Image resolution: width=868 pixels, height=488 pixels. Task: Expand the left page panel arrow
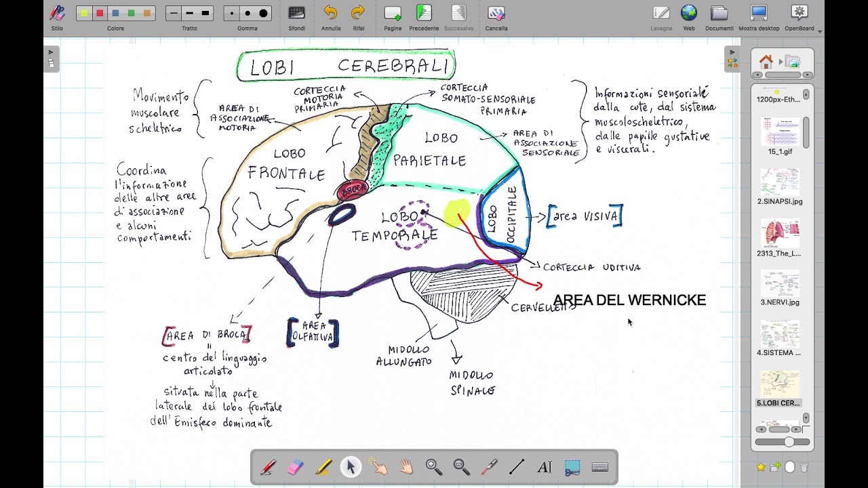(51, 52)
